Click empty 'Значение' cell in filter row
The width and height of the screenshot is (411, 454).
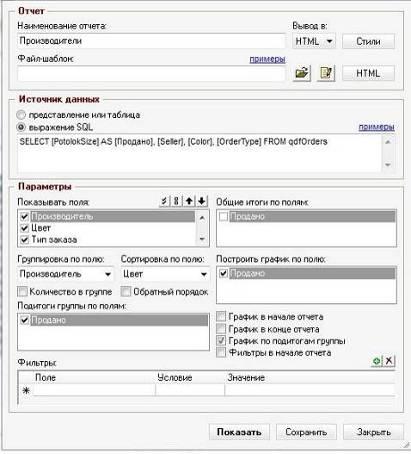click(x=310, y=390)
